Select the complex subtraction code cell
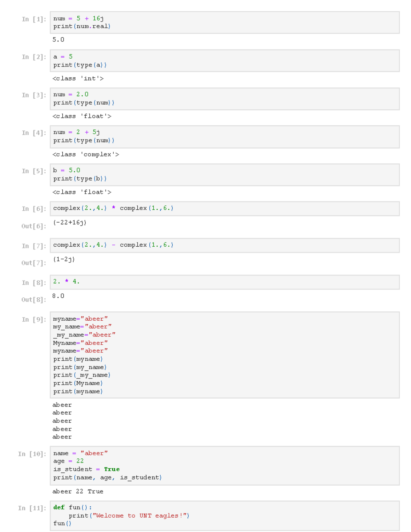Viewport: 411px width, 532px height. pyautogui.click(x=224, y=245)
